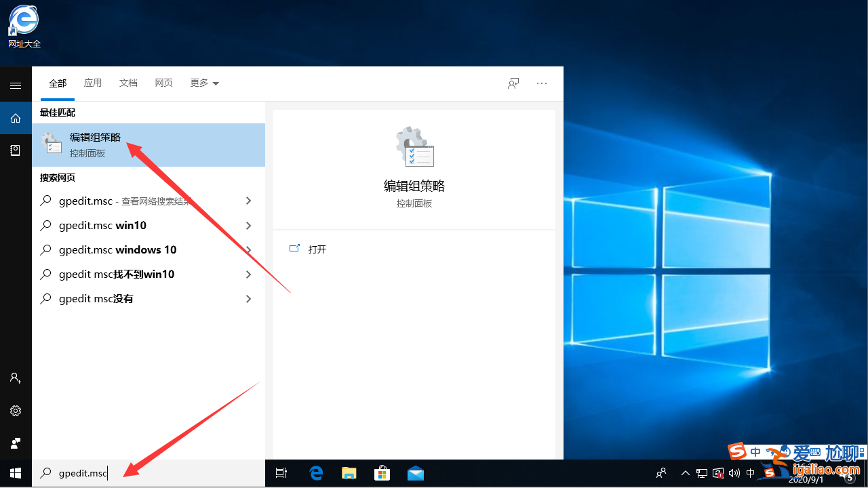The image size is (868, 488).
Task: Launch Microsoft Edge from taskbar
Action: coord(315,472)
